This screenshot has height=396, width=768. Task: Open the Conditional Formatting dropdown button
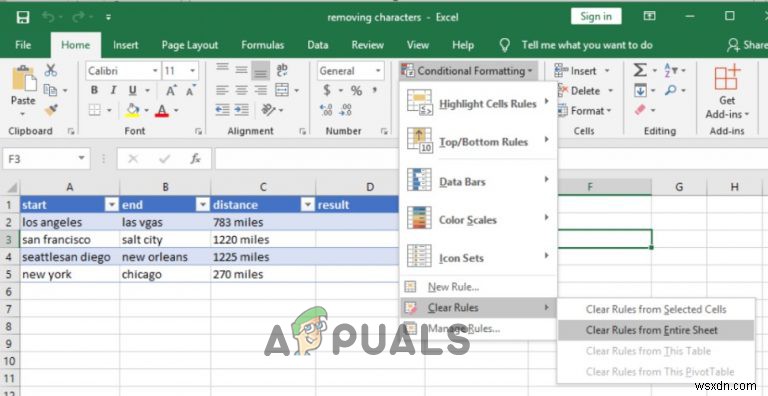(468, 71)
